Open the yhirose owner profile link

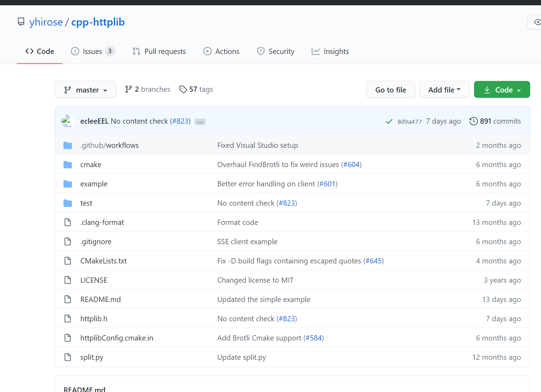point(46,22)
